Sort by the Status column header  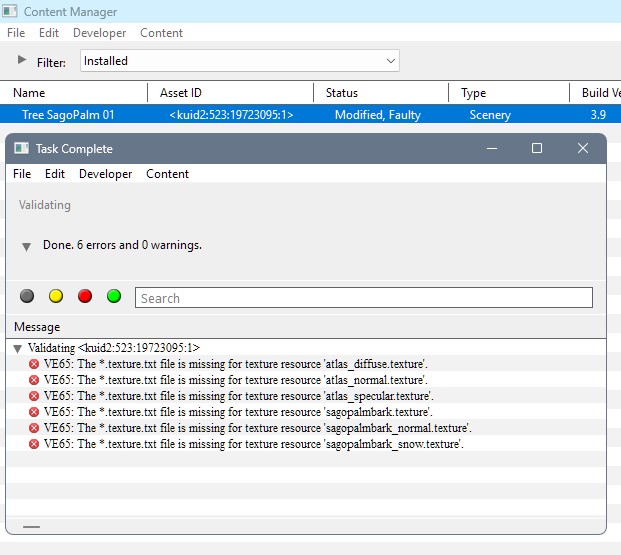coord(381,93)
